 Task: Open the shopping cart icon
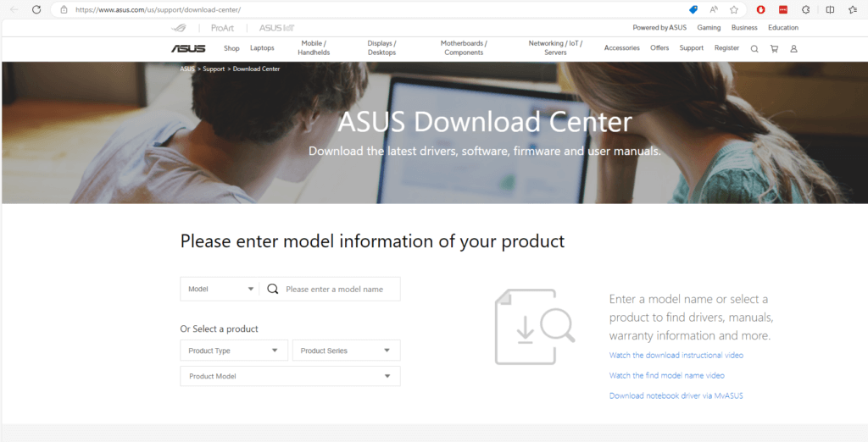[774, 48]
